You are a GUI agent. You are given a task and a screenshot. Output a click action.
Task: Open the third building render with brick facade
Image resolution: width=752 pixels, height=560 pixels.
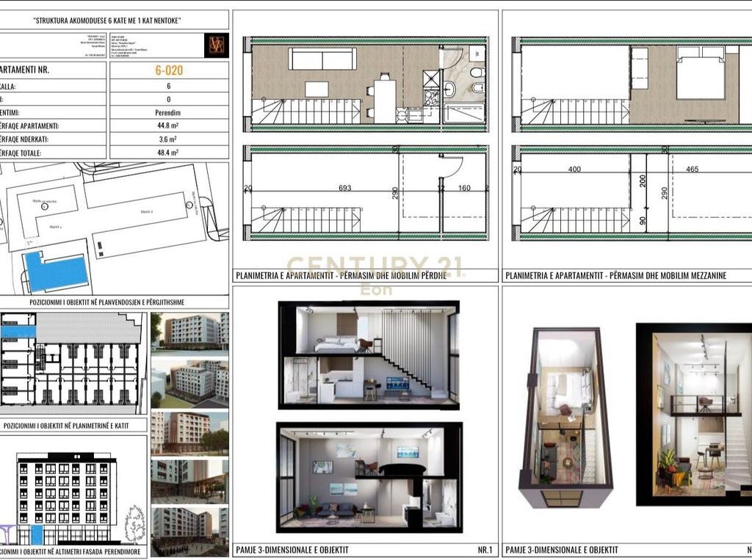(x=190, y=432)
